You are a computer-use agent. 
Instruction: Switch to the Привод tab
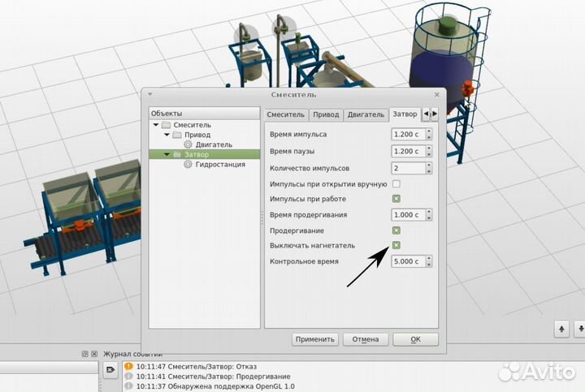tap(326, 114)
